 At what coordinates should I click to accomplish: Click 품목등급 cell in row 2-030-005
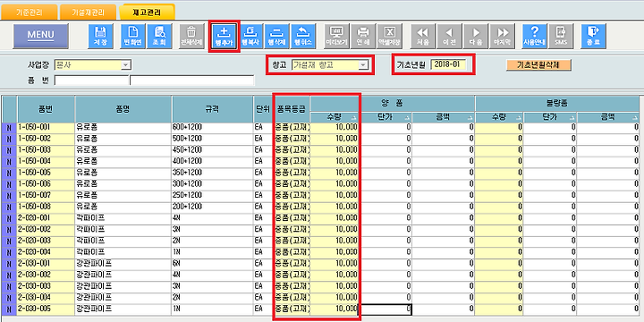(292, 309)
